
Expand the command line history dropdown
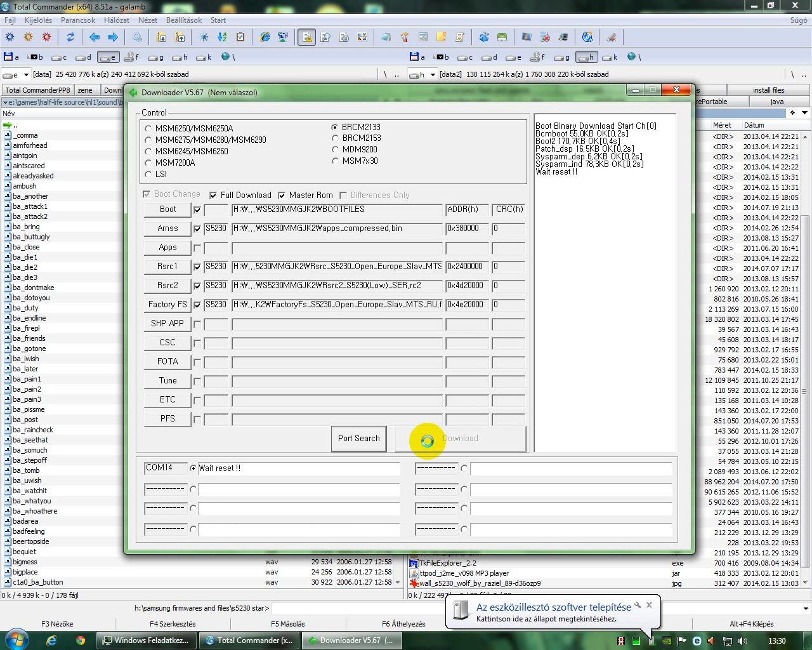click(x=806, y=608)
